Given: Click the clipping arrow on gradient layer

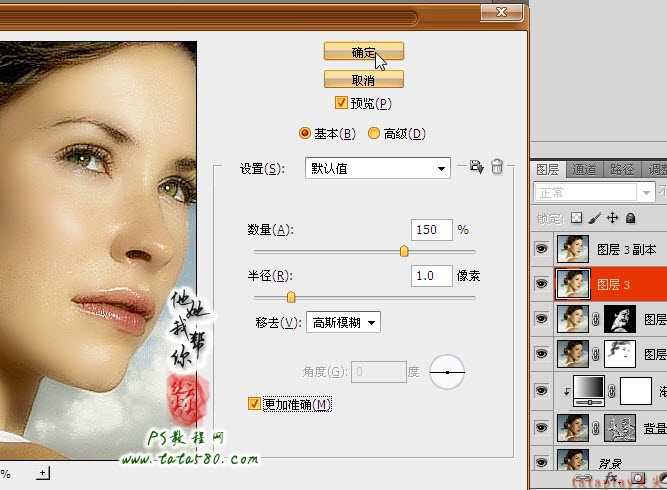Looking at the screenshot, I should [x=566, y=391].
